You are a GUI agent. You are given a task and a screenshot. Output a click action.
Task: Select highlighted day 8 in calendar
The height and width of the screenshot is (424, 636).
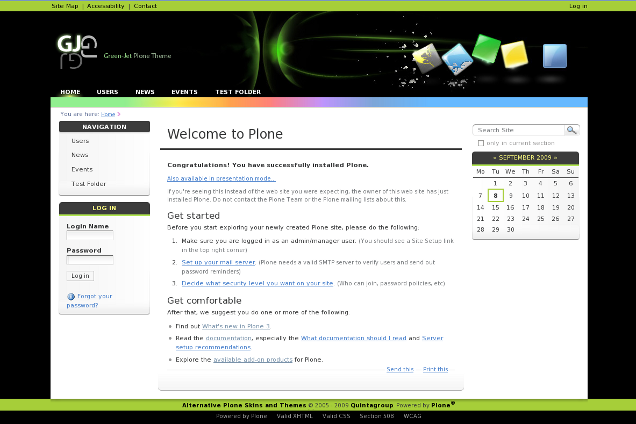click(495, 196)
